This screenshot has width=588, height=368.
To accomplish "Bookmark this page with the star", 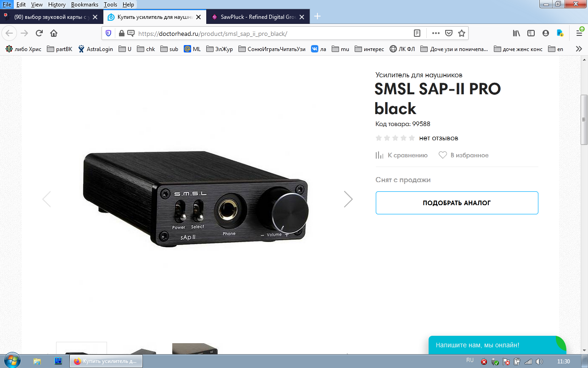I will 462,33.
